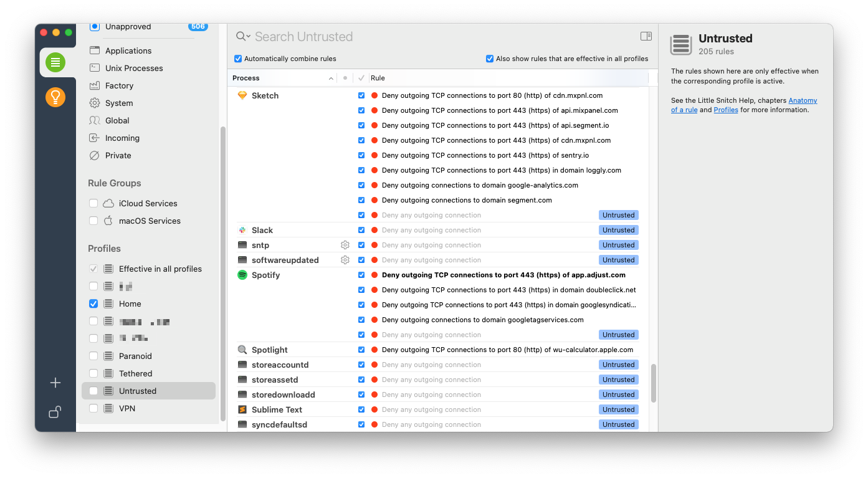Click the macOS Services apple icon
The height and width of the screenshot is (478, 868).
(109, 221)
